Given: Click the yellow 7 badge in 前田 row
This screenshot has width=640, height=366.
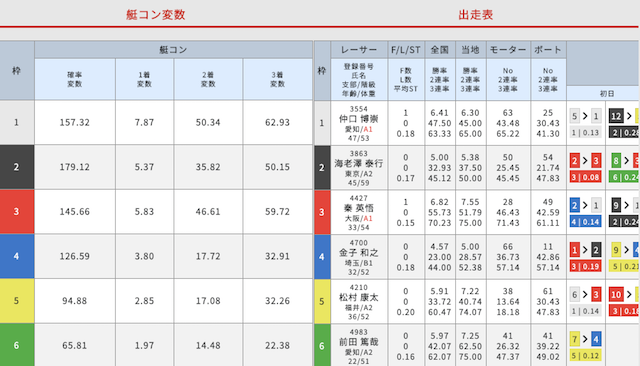Looking at the screenshot, I should 575,339.
